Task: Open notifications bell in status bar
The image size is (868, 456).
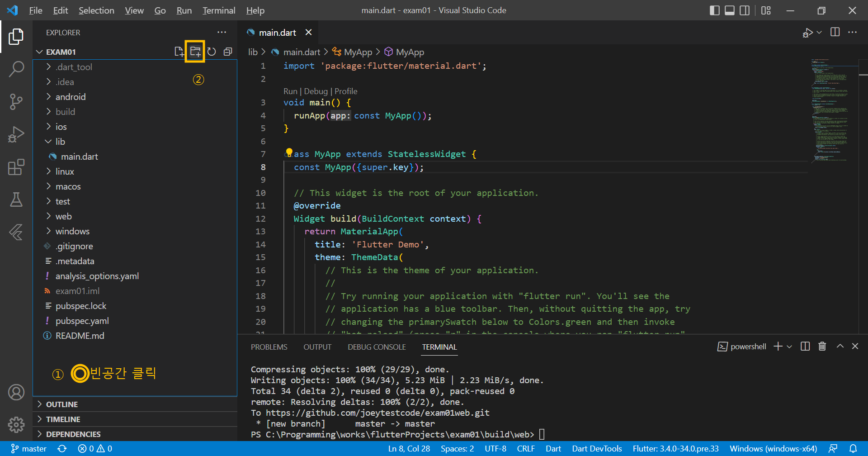Action: click(x=853, y=449)
